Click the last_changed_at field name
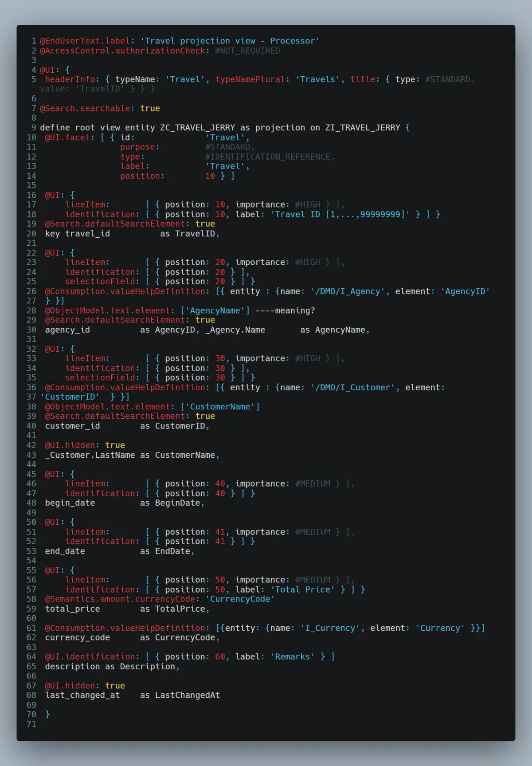532x766 pixels. point(82,695)
